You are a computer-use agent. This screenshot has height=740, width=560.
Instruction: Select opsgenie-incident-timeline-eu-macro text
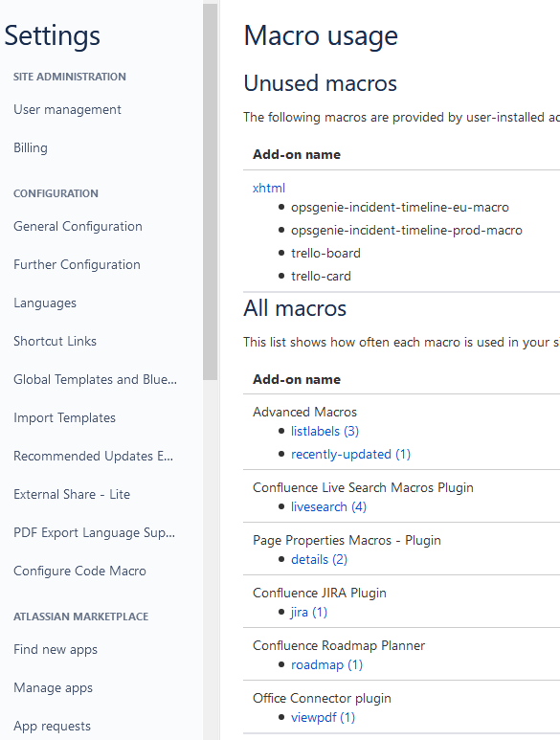399,207
